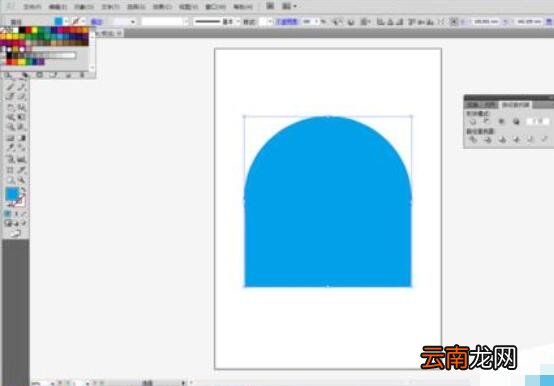Click the Outline pathfinder icon
Image resolution: width=554 pixels, height=386 pixels.
pos(530,140)
